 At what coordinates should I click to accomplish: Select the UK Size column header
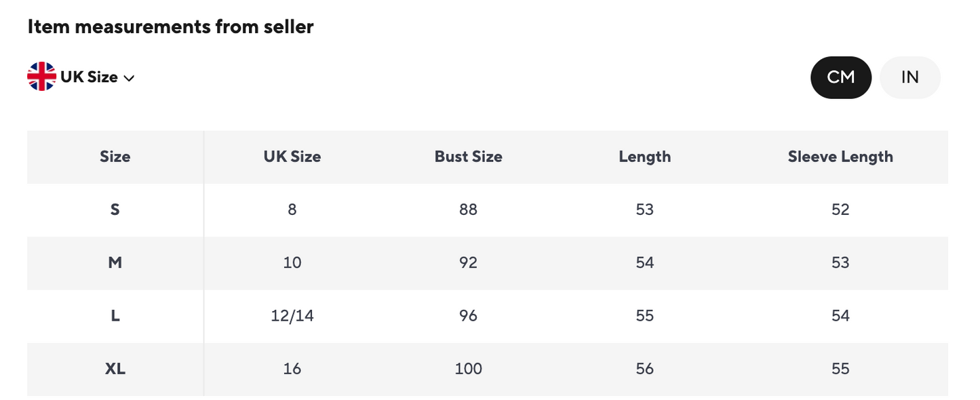[x=292, y=157]
